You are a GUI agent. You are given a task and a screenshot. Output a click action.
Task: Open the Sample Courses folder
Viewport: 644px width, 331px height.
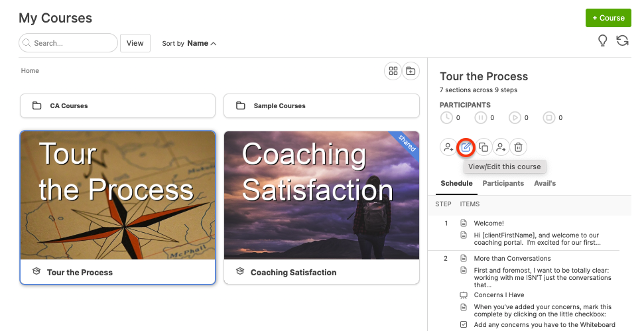click(x=321, y=106)
